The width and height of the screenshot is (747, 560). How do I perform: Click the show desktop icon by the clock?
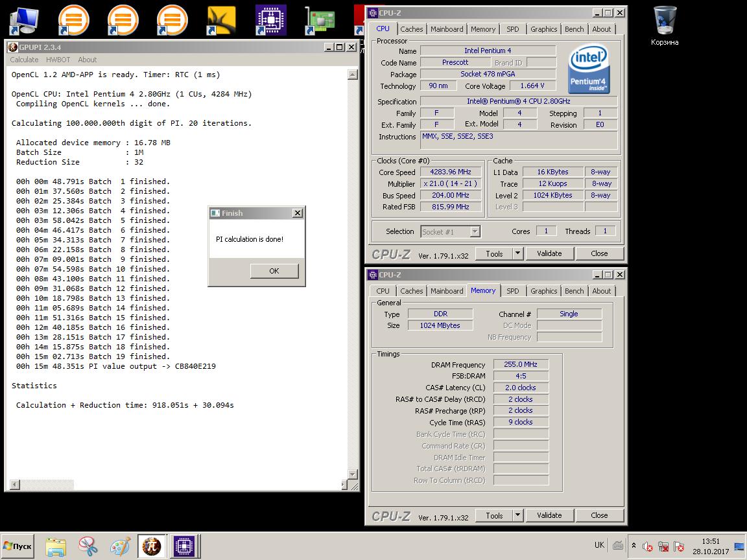pos(739,546)
